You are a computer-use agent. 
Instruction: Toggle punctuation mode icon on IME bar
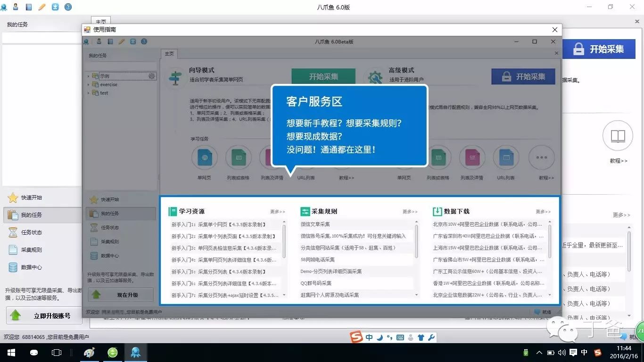389,337
